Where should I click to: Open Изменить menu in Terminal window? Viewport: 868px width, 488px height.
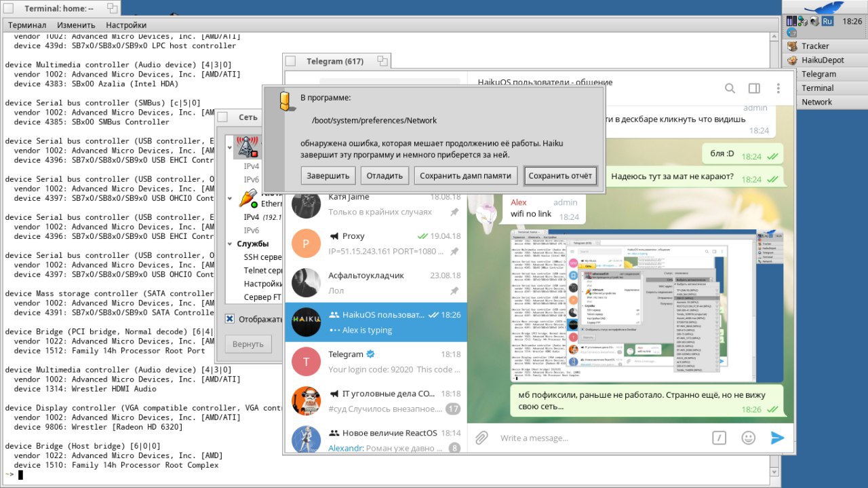76,25
